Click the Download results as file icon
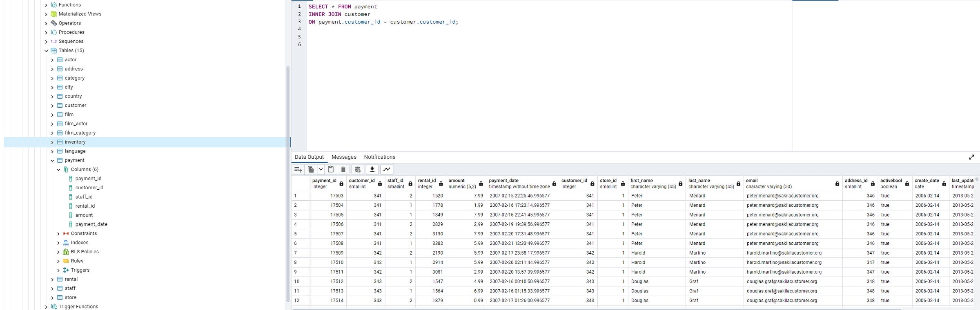The height and width of the screenshot is (310, 980). click(x=372, y=169)
